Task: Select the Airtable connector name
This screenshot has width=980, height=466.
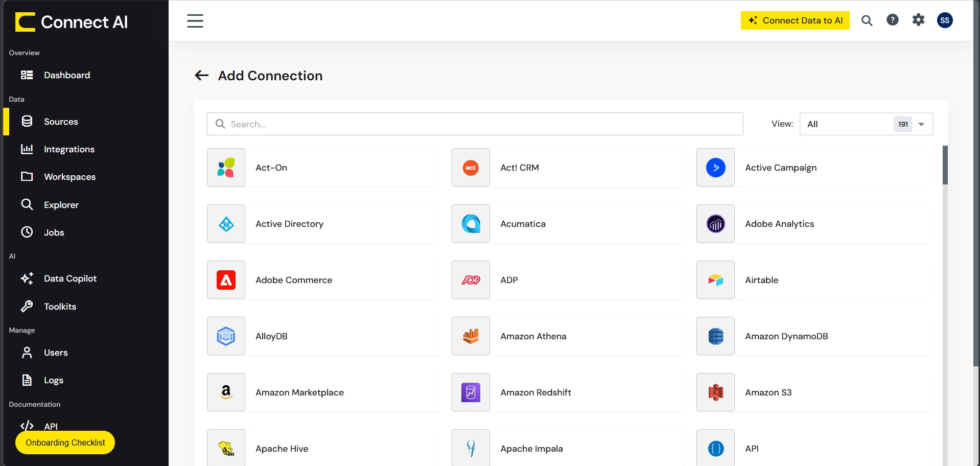Action: pos(761,280)
